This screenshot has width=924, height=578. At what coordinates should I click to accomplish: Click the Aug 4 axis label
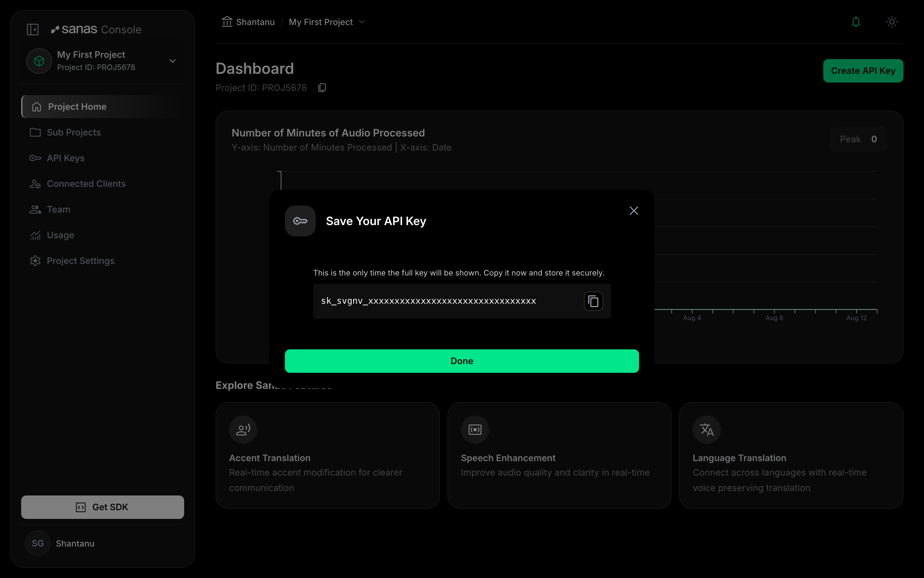point(692,318)
